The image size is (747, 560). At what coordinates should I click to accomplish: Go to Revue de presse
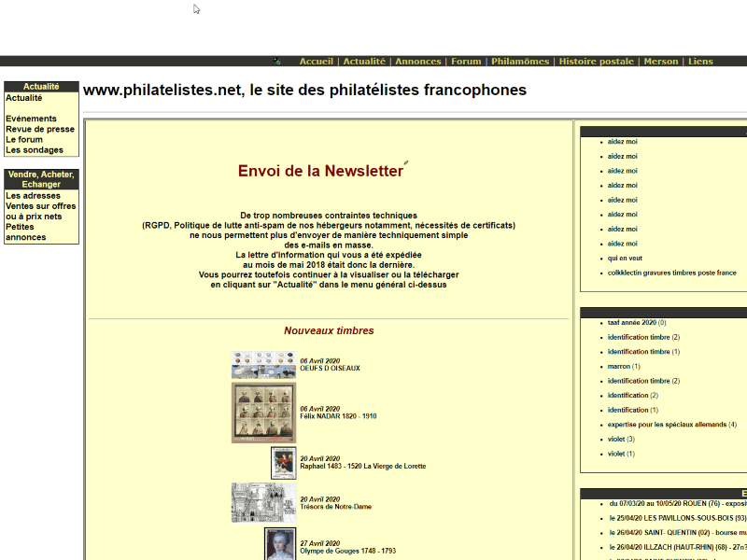coord(40,129)
